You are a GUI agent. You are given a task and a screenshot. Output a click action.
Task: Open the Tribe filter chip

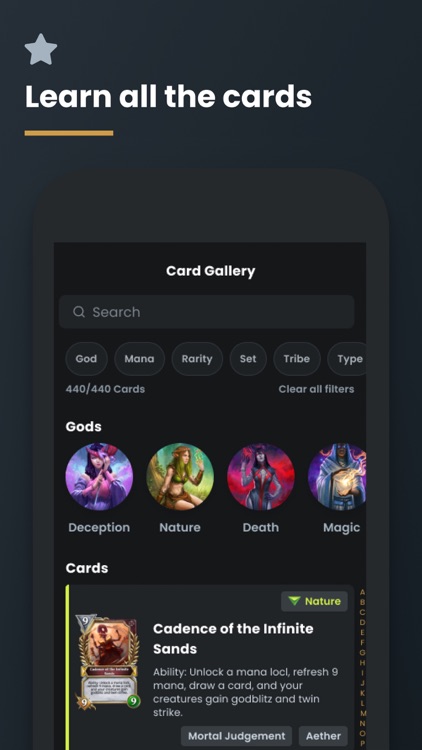(297, 359)
